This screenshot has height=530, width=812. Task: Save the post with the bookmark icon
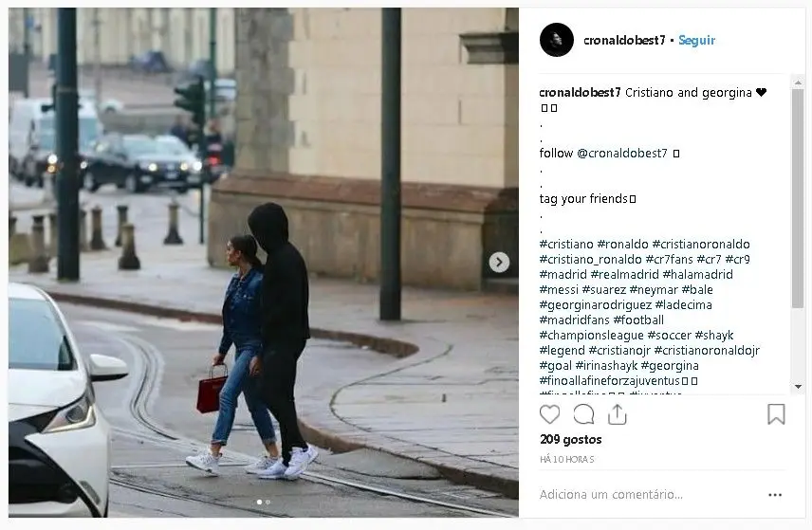click(x=776, y=414)
